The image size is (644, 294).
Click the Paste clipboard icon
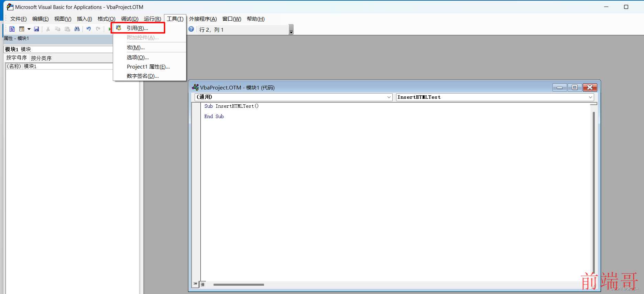pos(67,29)
